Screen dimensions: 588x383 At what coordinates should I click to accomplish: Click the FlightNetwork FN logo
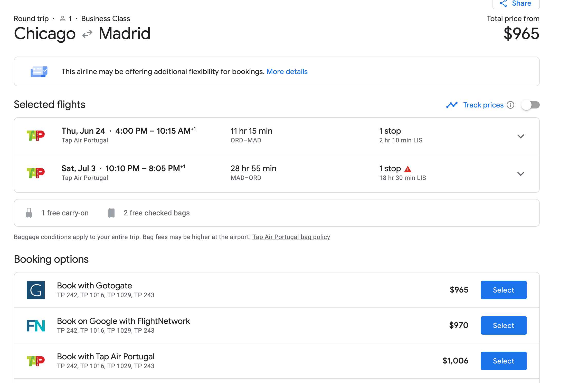(x=36, y=326)
